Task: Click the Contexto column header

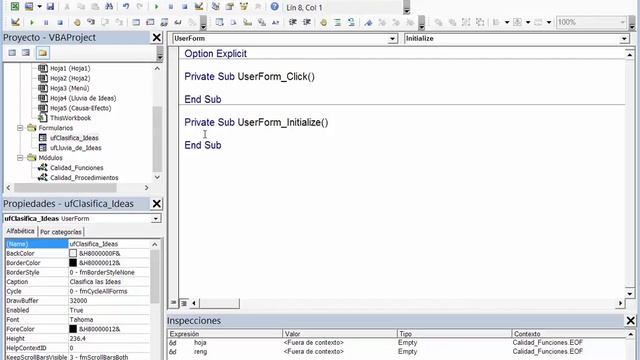Action: (569, 333)
